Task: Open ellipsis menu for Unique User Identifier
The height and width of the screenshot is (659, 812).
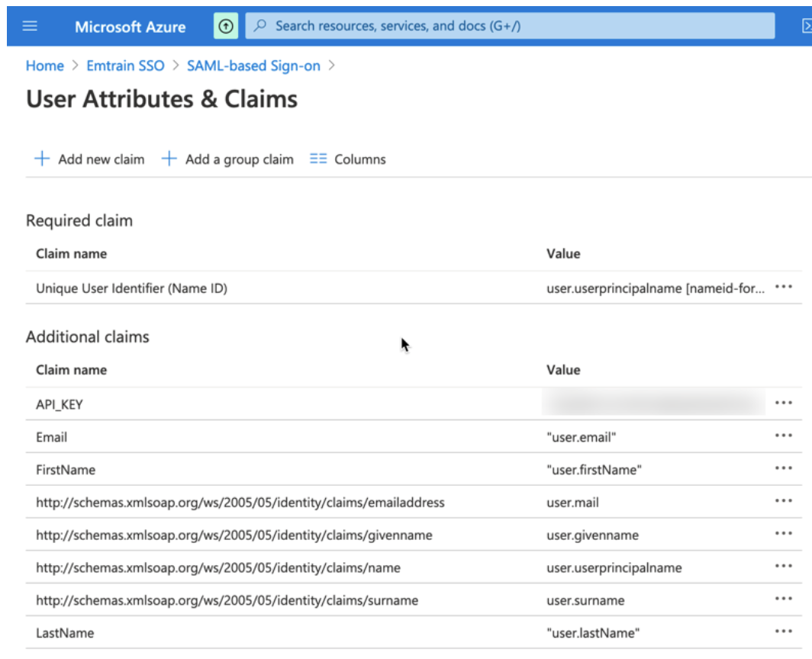Action: (x=783, y=288)
